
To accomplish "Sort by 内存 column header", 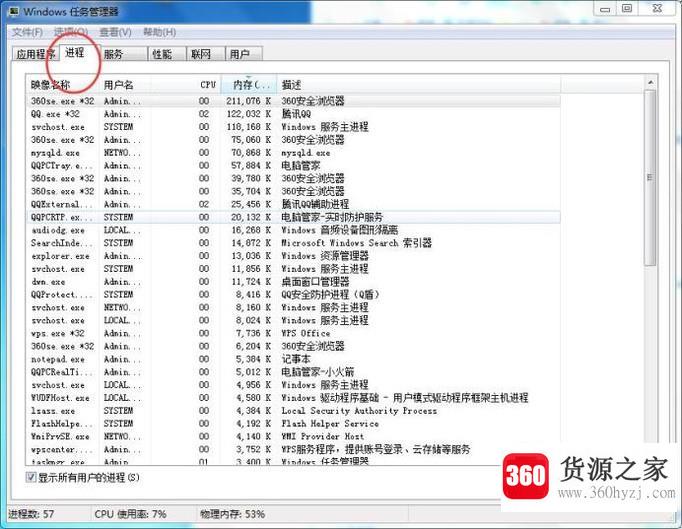I will coord(249,84).
